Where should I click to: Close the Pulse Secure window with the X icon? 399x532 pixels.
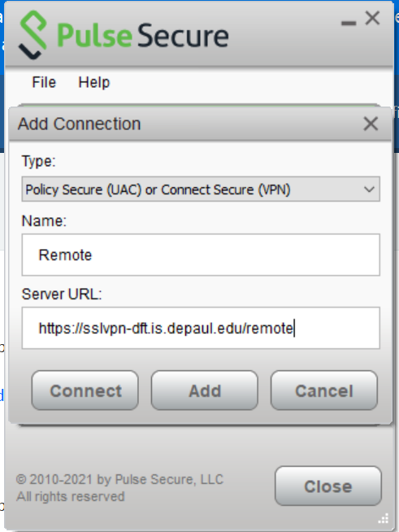(x=372, y=18)
